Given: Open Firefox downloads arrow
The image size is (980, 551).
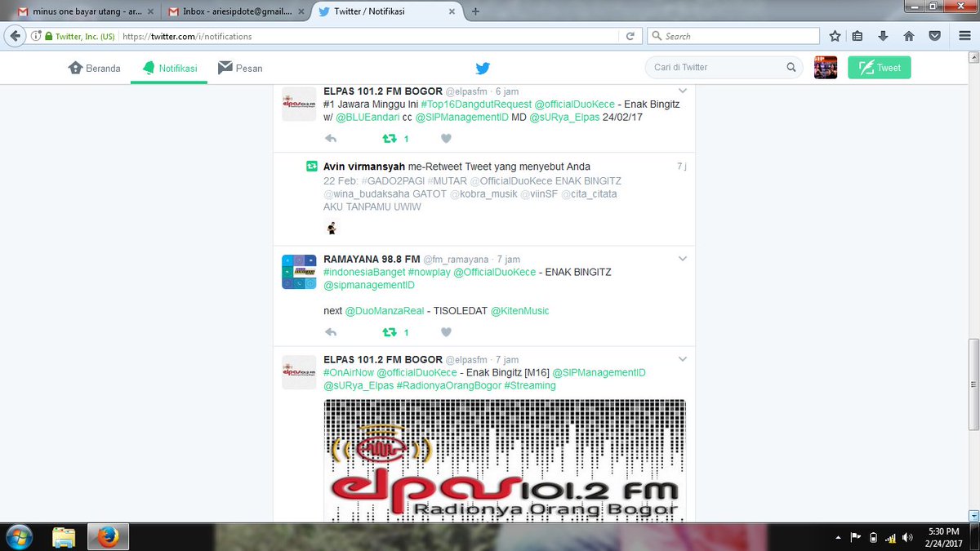Looking at the screenshot, I should (883, 36).
